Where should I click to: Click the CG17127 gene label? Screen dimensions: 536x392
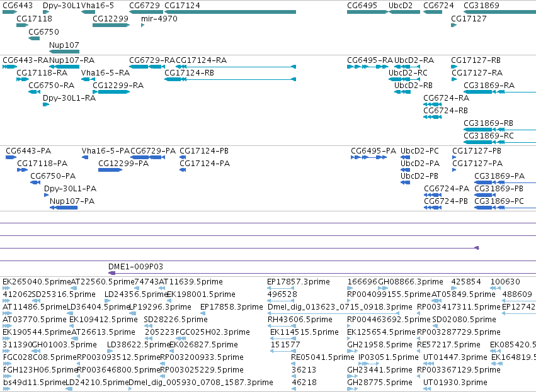tap(469, 18)
